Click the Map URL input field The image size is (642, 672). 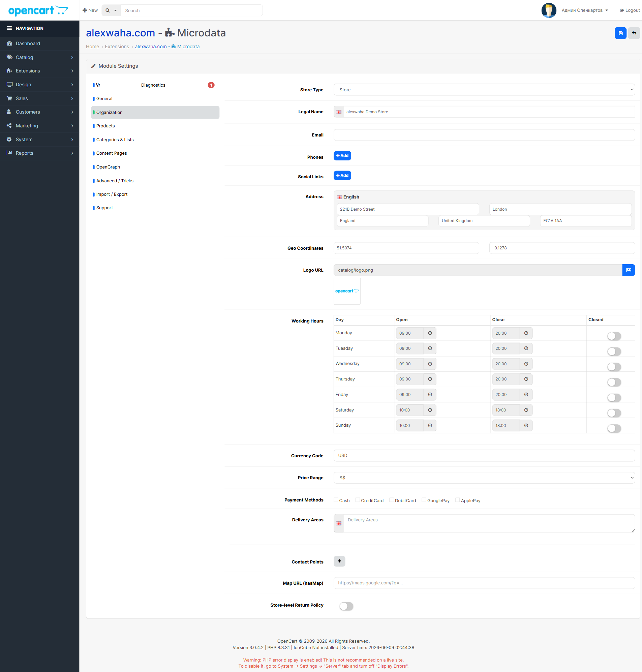(484, 583)
